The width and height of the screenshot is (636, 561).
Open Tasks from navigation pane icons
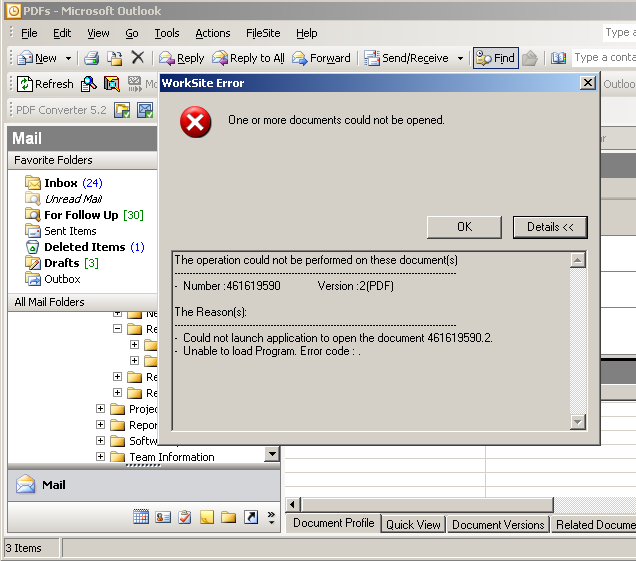pos(185,517)
